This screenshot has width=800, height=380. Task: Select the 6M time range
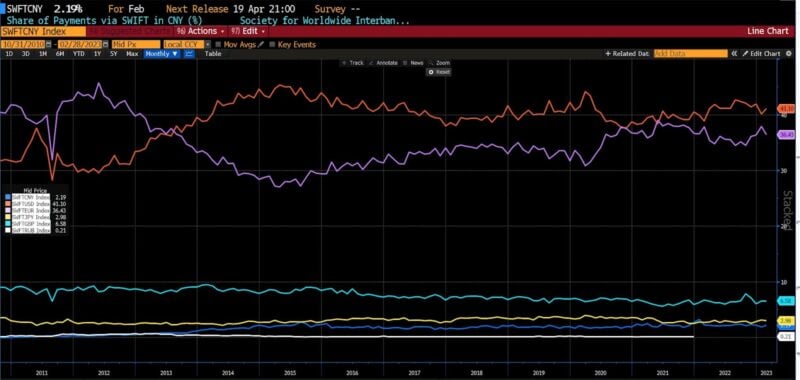click(60, 53)
